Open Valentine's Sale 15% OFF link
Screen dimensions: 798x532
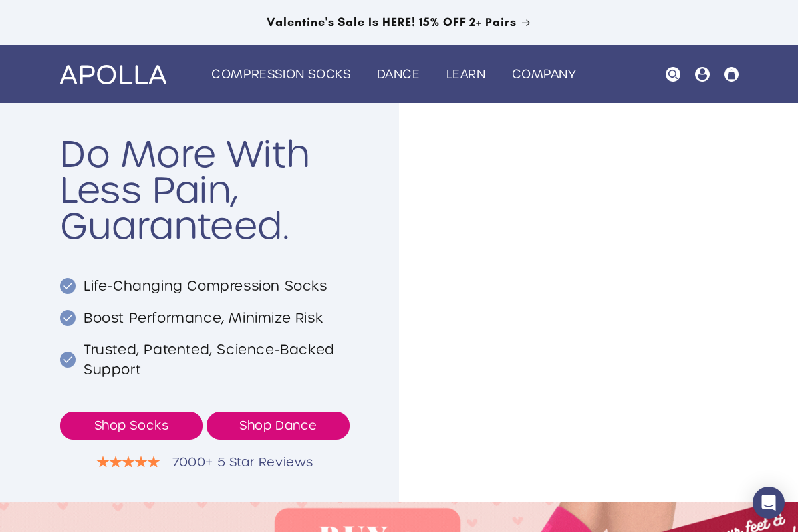tap(391, 23)
